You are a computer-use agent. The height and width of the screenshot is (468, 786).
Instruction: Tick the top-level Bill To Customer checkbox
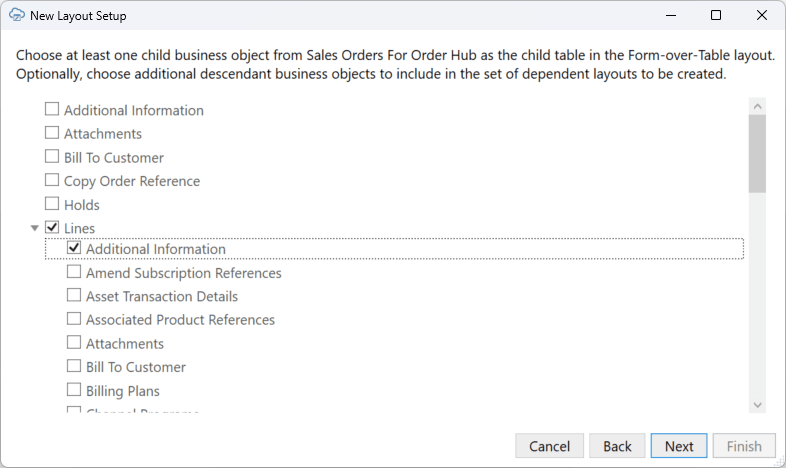coord(52,157)
